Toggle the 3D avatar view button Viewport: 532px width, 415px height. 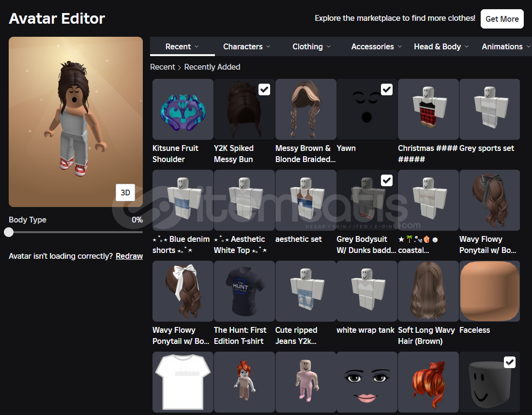(125, 193)
